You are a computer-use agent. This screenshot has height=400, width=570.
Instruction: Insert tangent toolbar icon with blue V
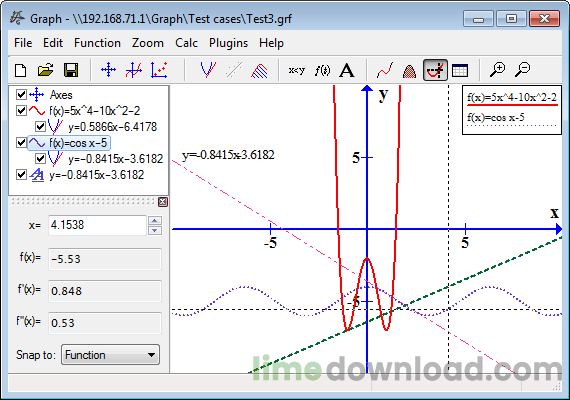tap(208, 70)
